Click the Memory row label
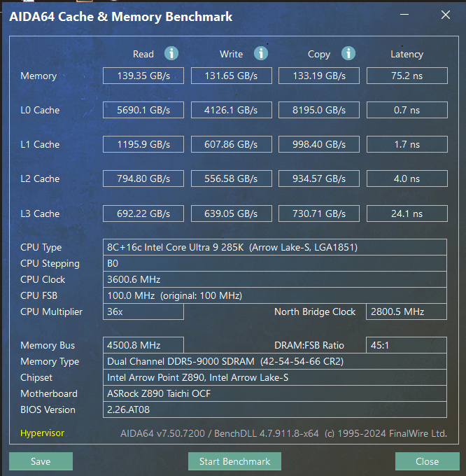Viewport: 466px width, 476px height. 38,76
